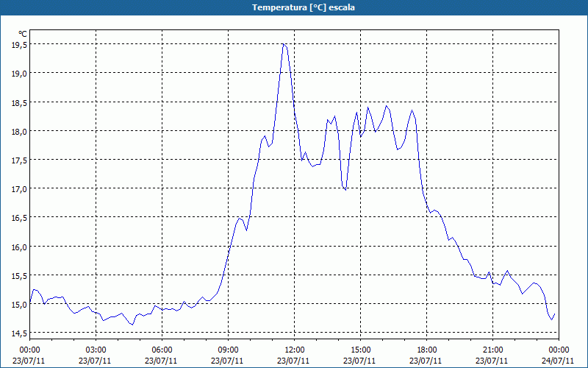Screen dimensions: 588x368
Task: Click the 12:00 time label
Action: [295, 350]
